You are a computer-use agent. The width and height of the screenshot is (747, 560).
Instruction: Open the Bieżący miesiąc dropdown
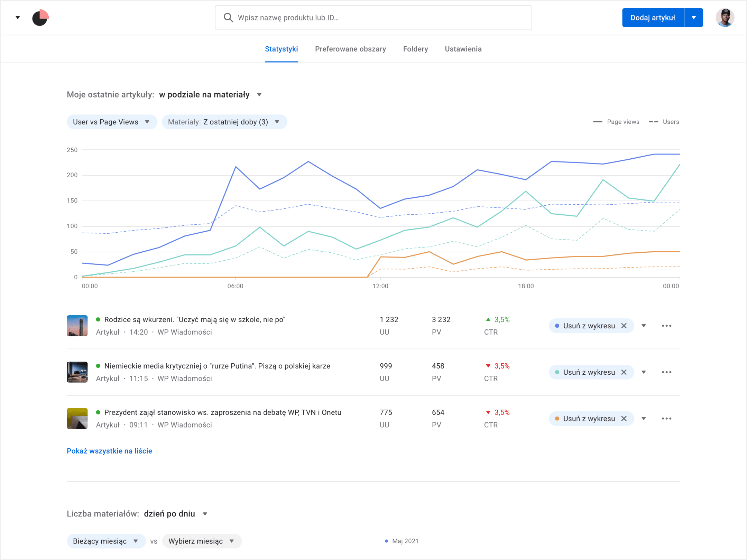(x=106, y=541)
